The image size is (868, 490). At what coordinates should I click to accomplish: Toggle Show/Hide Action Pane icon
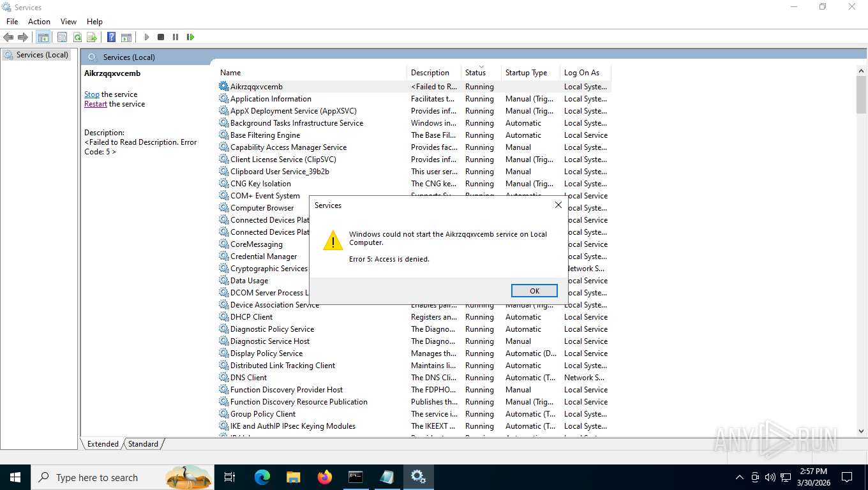[126, 37]
